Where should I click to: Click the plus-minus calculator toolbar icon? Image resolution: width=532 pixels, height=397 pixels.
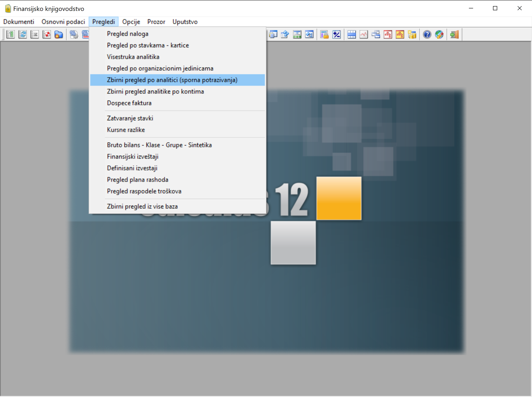pos(337,35)
